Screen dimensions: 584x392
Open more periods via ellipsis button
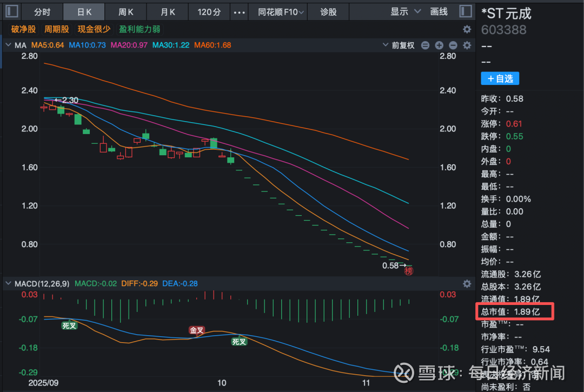pyautogui.click(x=238, y=11)
